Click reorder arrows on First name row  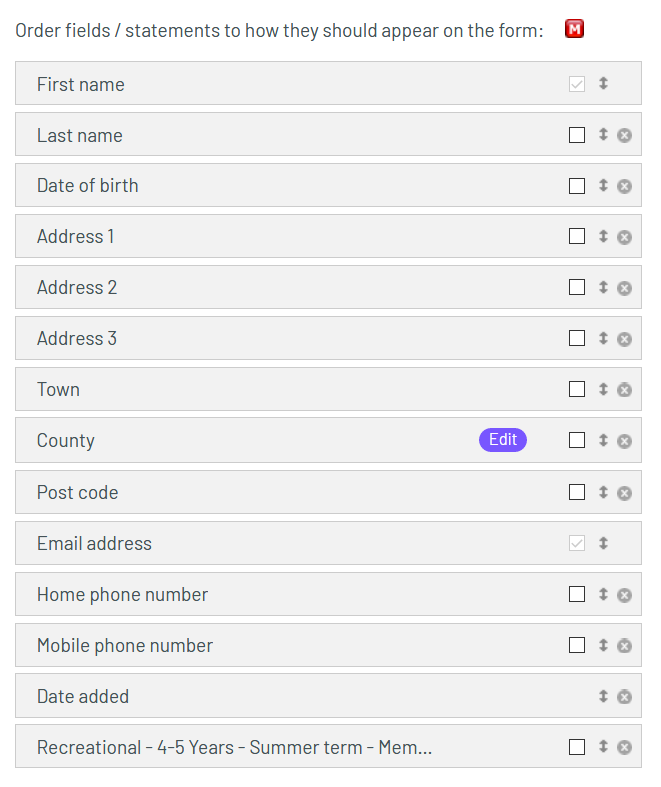[603, 84]
